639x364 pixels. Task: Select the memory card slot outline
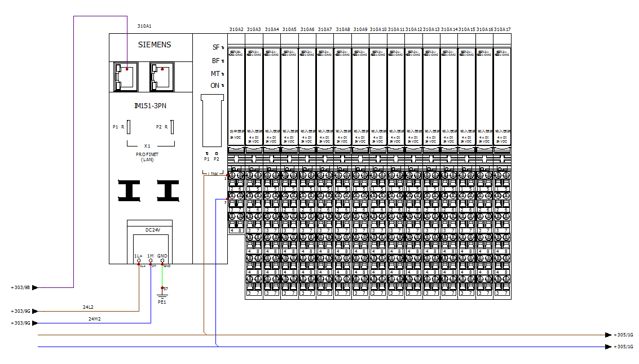click(x=212, y=121)
